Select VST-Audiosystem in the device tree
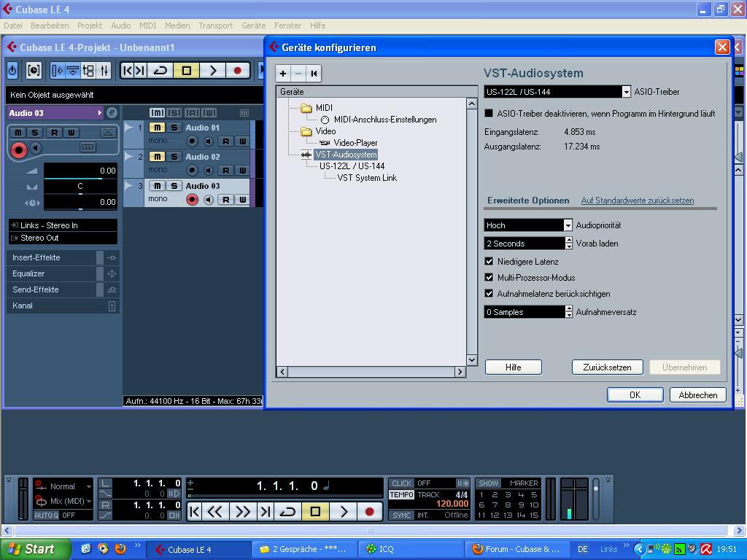 (x=346, y=155)
